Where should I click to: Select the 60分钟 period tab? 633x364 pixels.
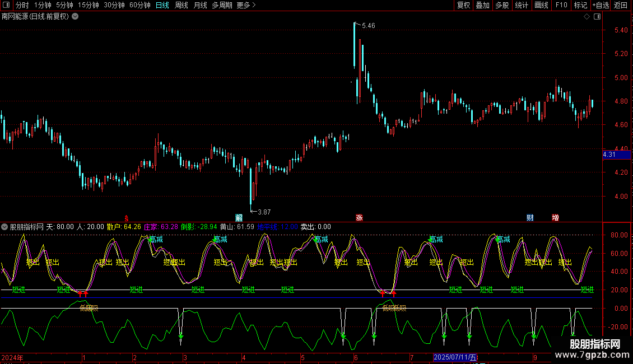coord(139,5)
